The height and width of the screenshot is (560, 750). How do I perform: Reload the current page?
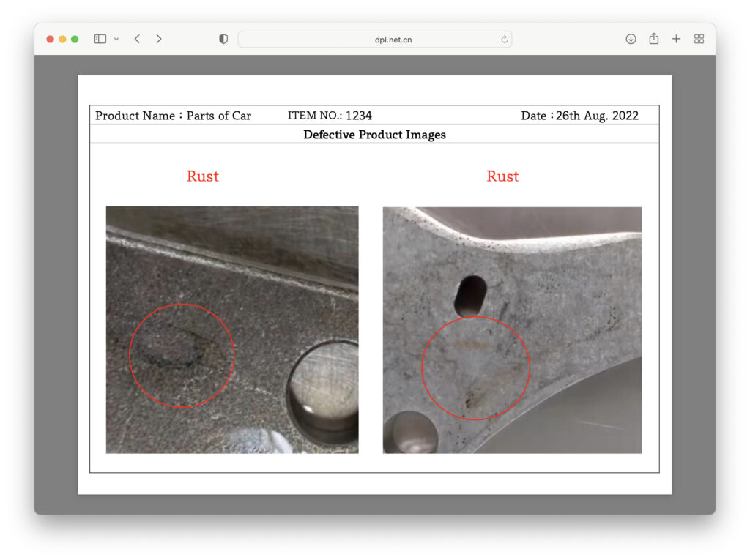[x=504, y=40]
